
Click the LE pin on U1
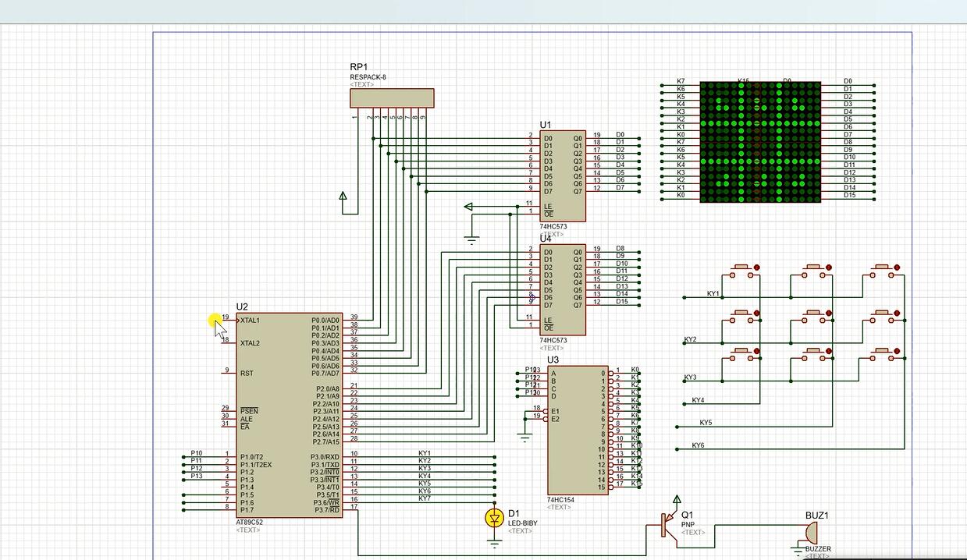[x=548, y=206]
